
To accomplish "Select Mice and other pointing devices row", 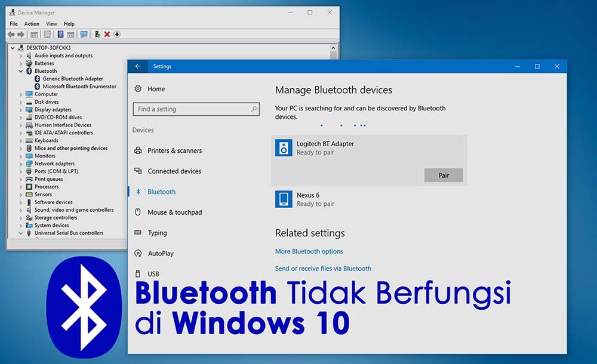I will pyautogui.click(x=71, y=148).
